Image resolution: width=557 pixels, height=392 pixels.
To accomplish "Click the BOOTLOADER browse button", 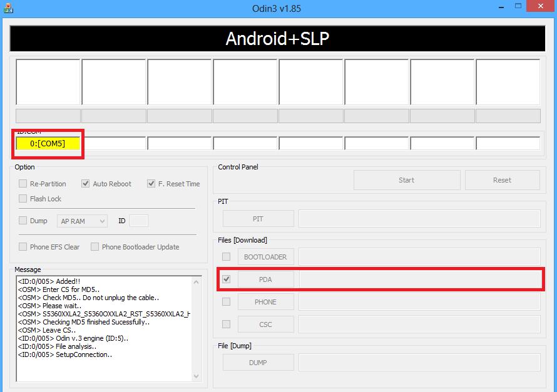I will click(x=266, y=257).
